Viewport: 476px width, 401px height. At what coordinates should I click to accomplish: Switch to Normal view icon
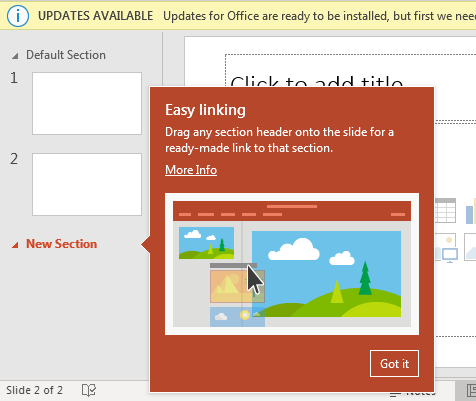471,391
